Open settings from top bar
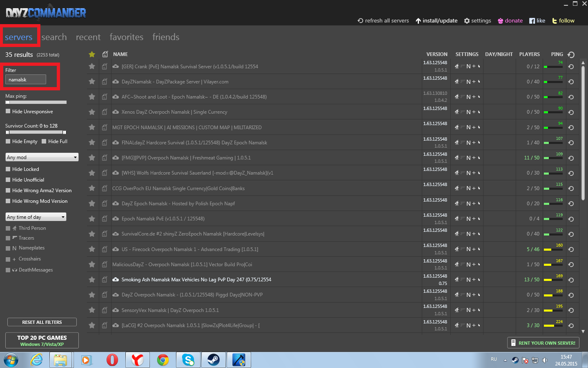This screenshot has height=368, width=588. tap(477, 20)
